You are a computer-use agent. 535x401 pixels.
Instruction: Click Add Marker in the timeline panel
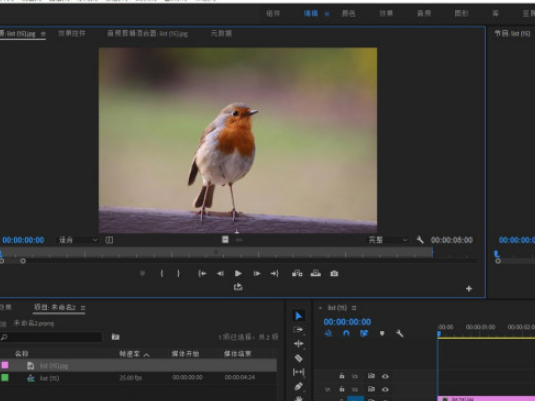(382, 333)
